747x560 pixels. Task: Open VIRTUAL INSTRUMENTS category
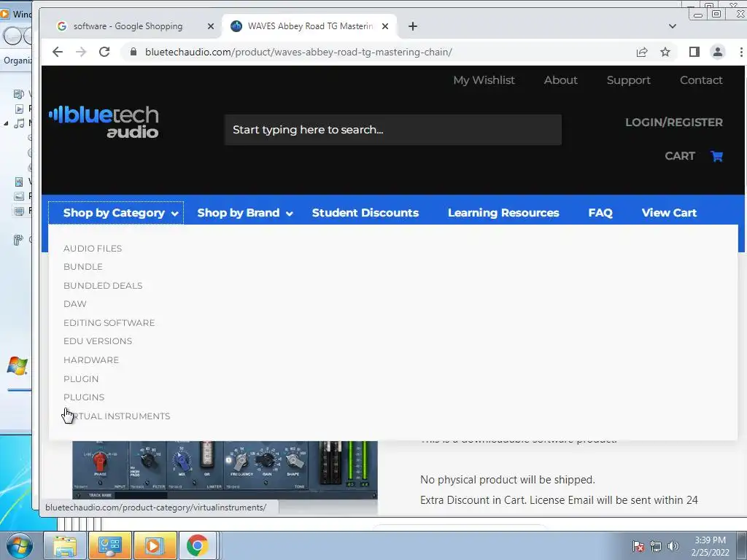point(117,416)
